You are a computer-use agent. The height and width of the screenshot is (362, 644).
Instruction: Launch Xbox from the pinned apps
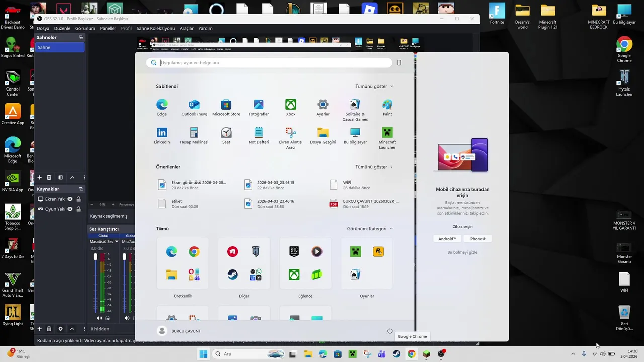pos(291,108)
